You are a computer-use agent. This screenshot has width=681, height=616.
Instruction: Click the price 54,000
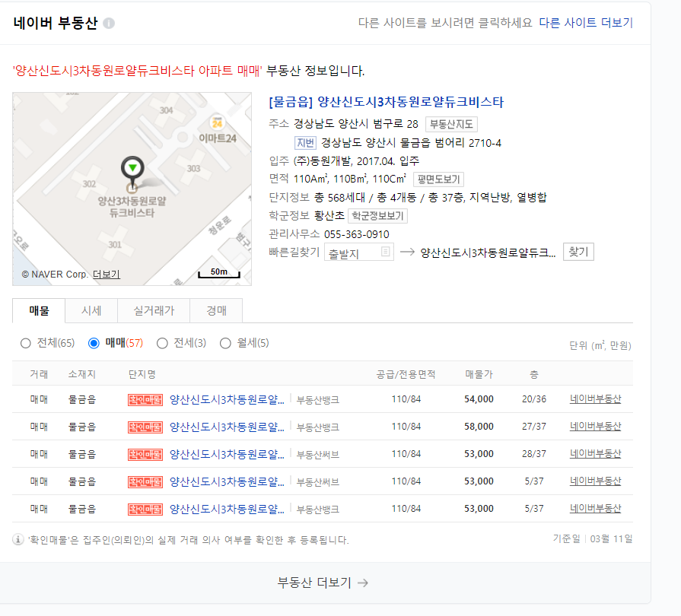coord(479,399)
